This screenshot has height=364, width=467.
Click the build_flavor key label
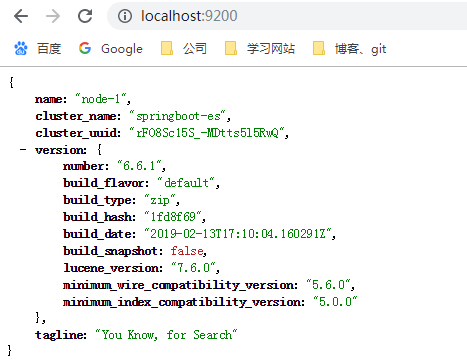[x=106, y=183]
